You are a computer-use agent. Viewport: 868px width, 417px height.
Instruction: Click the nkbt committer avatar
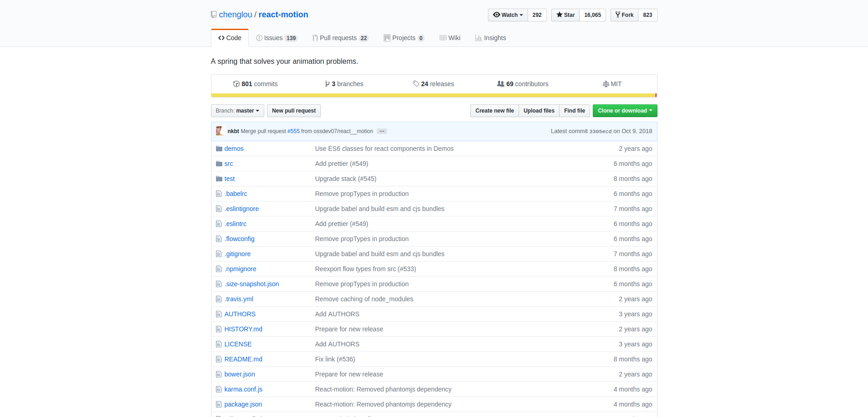click(220, 131)
